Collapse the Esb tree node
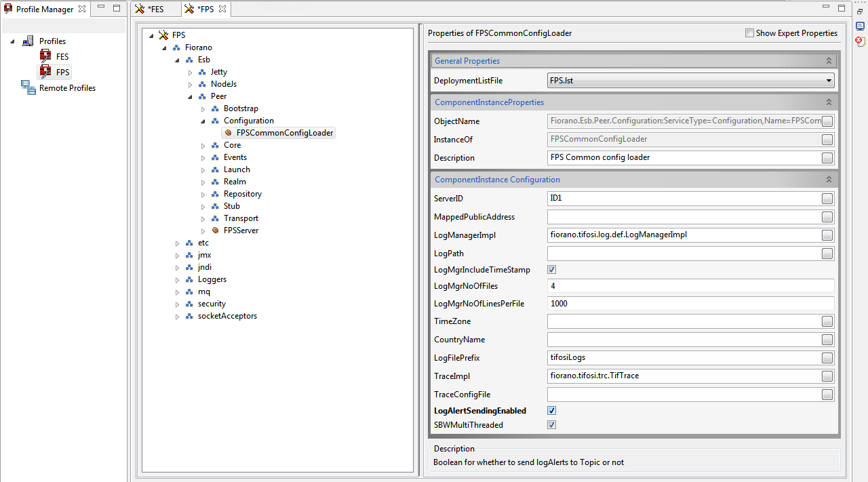The width and height of the screenshot is (868, 482). coord(178,60)
